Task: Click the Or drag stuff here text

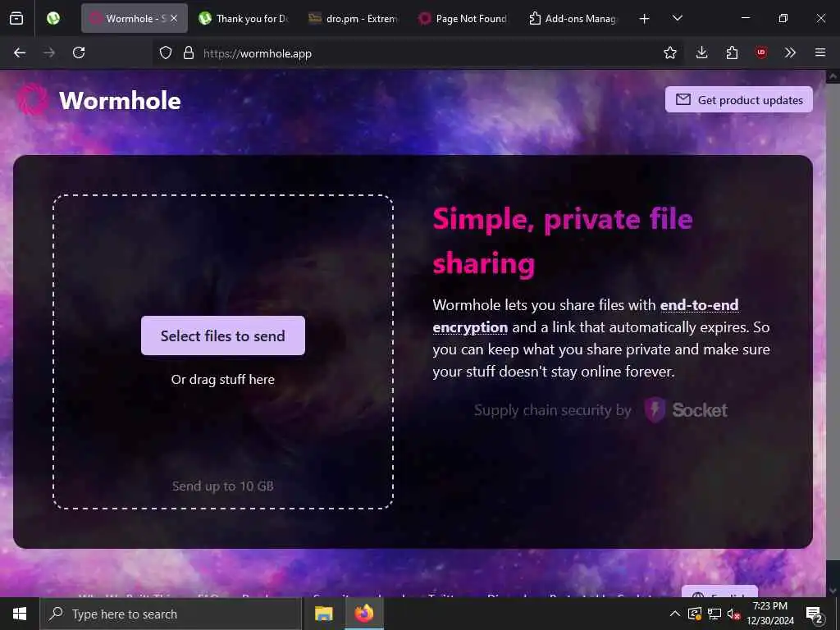Action: pos(223,379)
